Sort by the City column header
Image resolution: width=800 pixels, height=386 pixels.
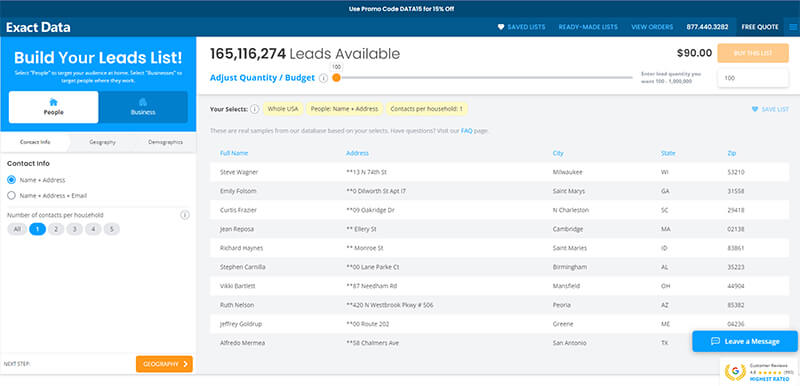click(558, 153)
